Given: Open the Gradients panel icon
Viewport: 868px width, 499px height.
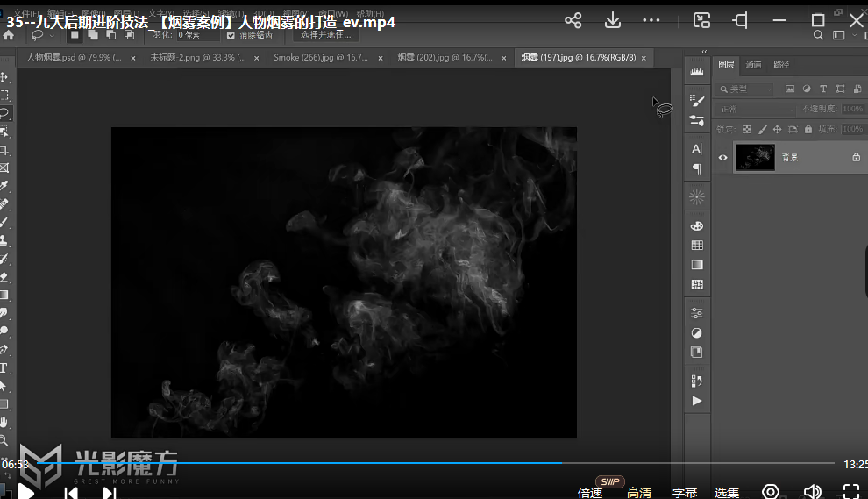Looking at the screenshot, I should click(697, 265).
